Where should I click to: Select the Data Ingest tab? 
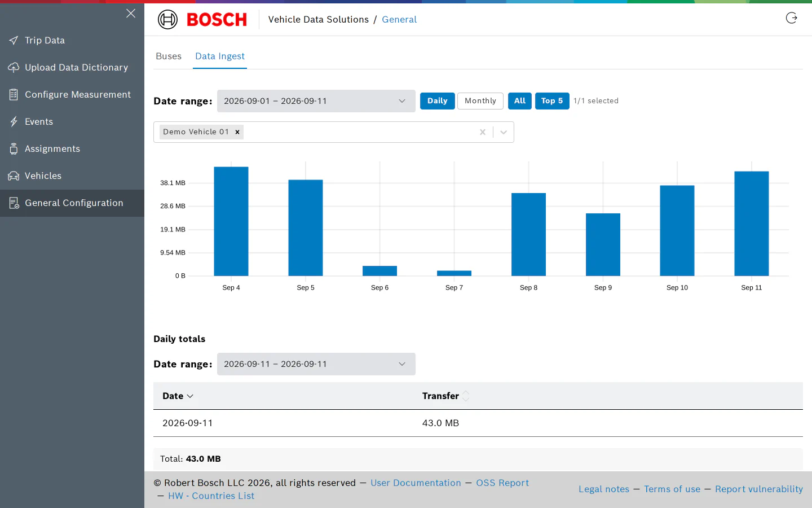point(220,56)
